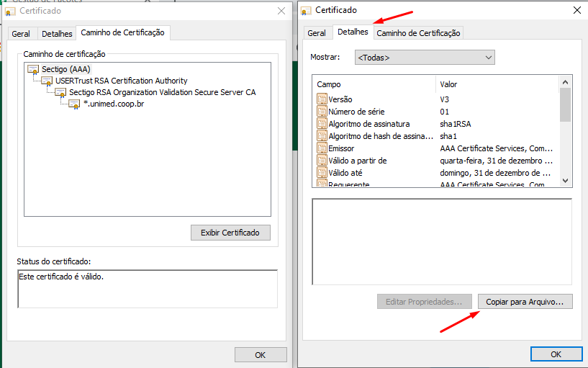588x368 pixels.
Task: Select the *.unimed.coop.br tree row text
Action: tap(114, 104)
